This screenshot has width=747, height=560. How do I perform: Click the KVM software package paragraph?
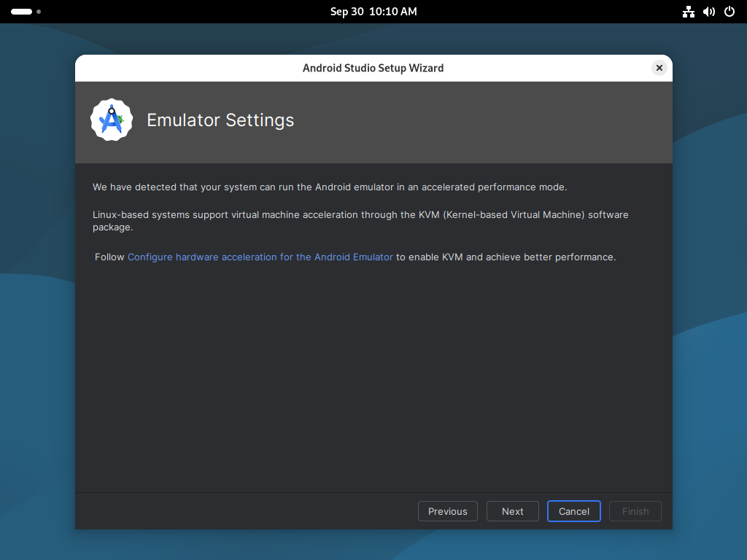[360, 221]
